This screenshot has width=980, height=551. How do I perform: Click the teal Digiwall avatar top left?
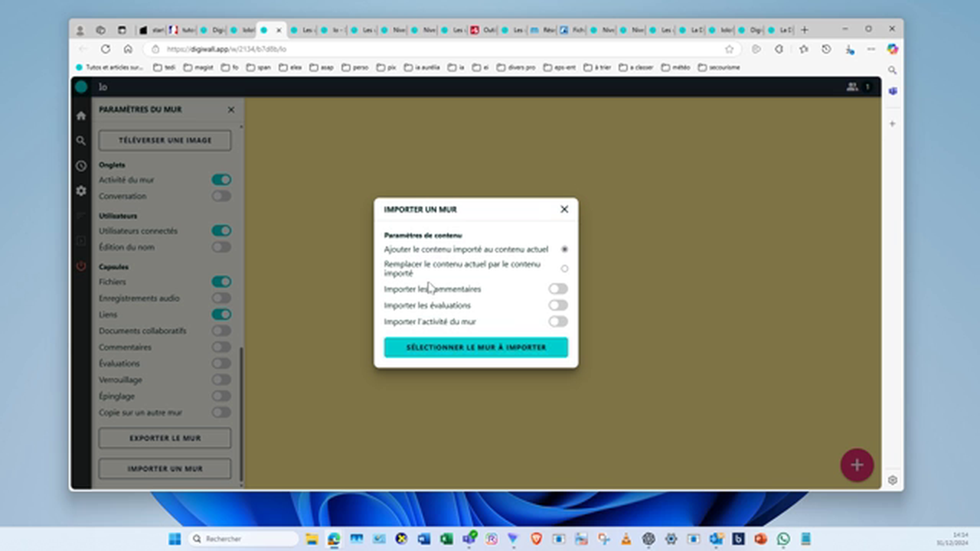click(x=80, y=86)
